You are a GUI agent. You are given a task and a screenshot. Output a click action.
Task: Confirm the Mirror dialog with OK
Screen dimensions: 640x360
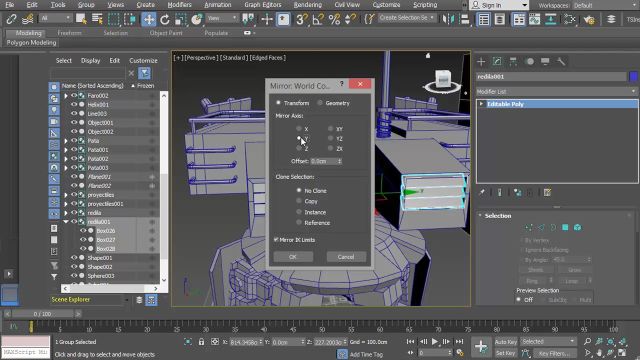pos(293,257)
